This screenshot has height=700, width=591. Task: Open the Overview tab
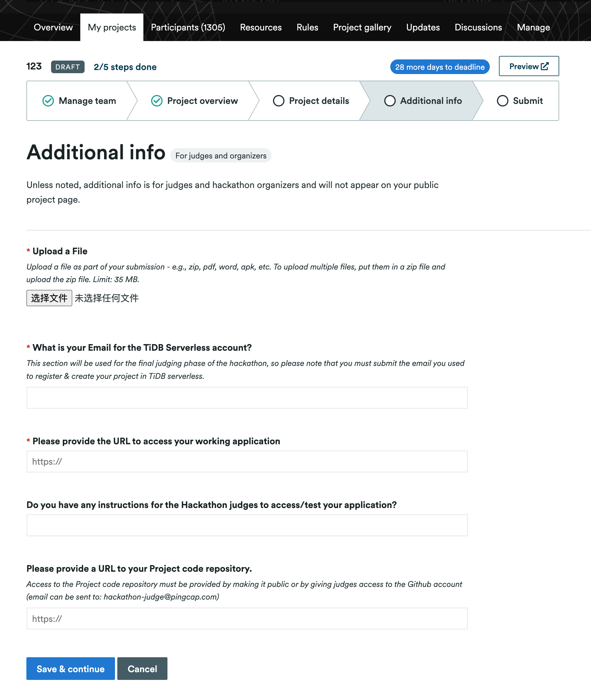(x=53, y=27)
